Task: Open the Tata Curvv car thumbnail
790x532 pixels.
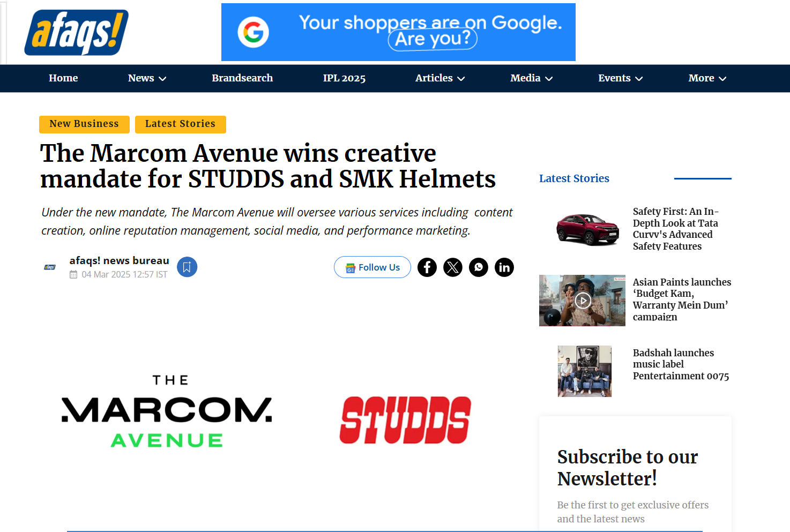Action: pyautogui.click(x=587, y=229)
